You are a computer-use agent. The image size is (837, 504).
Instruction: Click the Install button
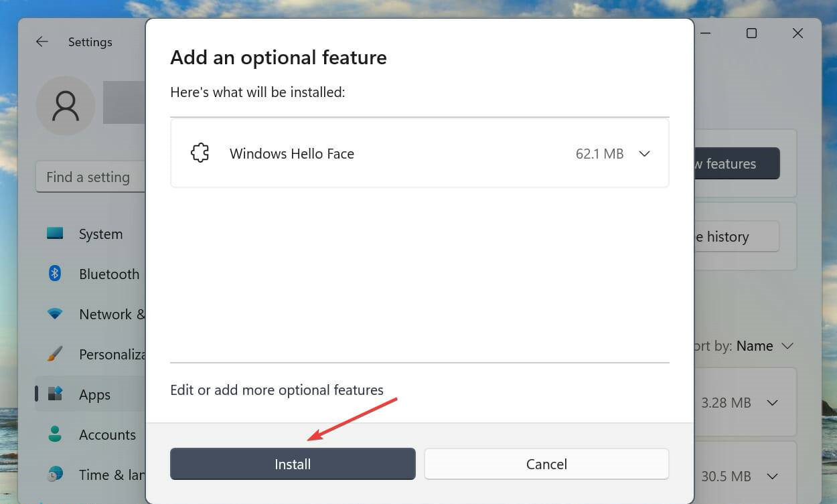[x=293, y=463]
